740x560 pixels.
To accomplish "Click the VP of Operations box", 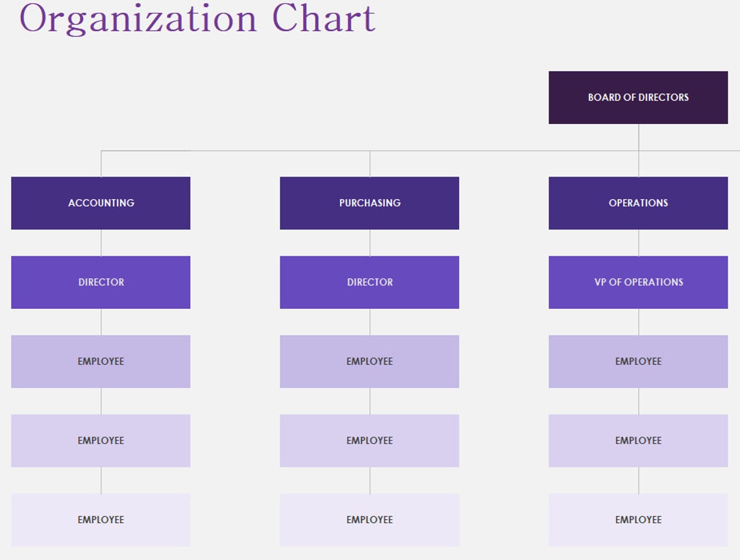I will 638,282.
